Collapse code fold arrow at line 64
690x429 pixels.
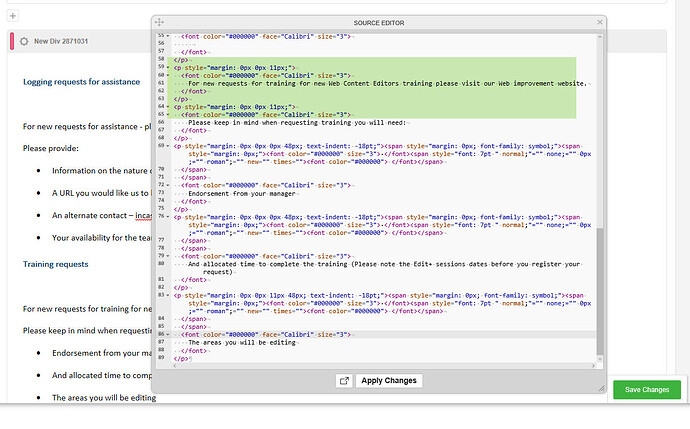pos(168,106)
